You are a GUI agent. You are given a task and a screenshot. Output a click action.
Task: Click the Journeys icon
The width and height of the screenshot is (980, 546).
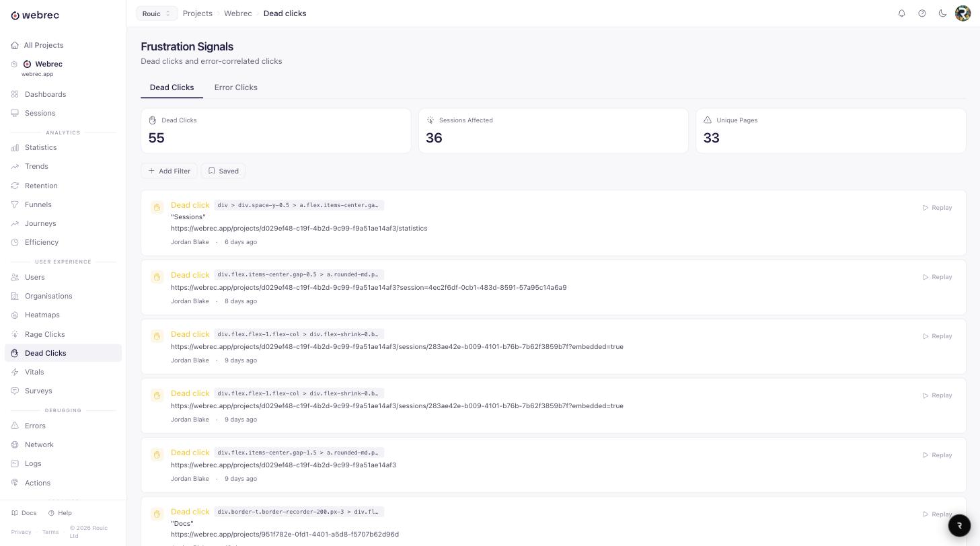click(x=15, y=223)
